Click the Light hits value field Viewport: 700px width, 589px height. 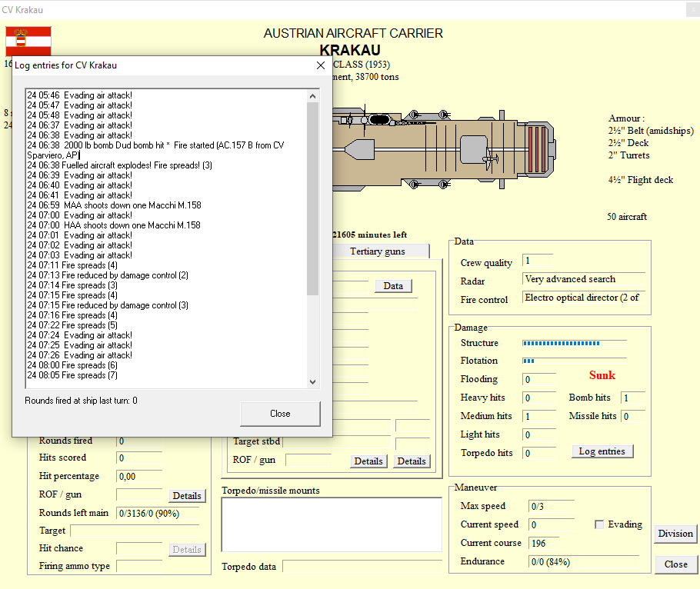[539, 434]
